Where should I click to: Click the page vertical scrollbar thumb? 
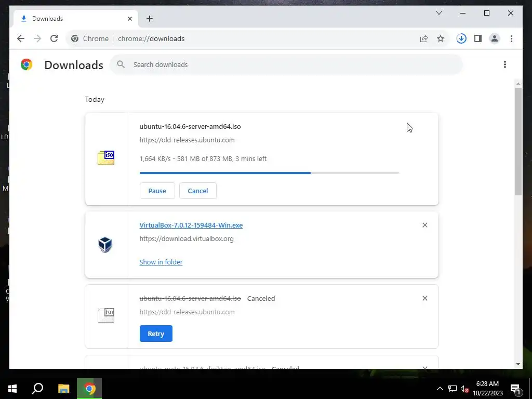[518, 141]
